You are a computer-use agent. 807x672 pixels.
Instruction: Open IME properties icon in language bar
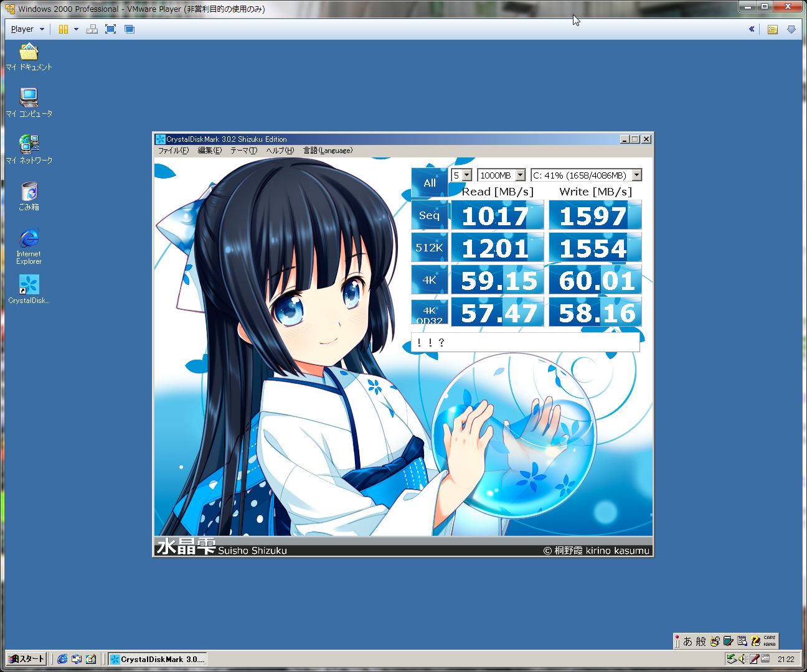[x=742, y=641]
